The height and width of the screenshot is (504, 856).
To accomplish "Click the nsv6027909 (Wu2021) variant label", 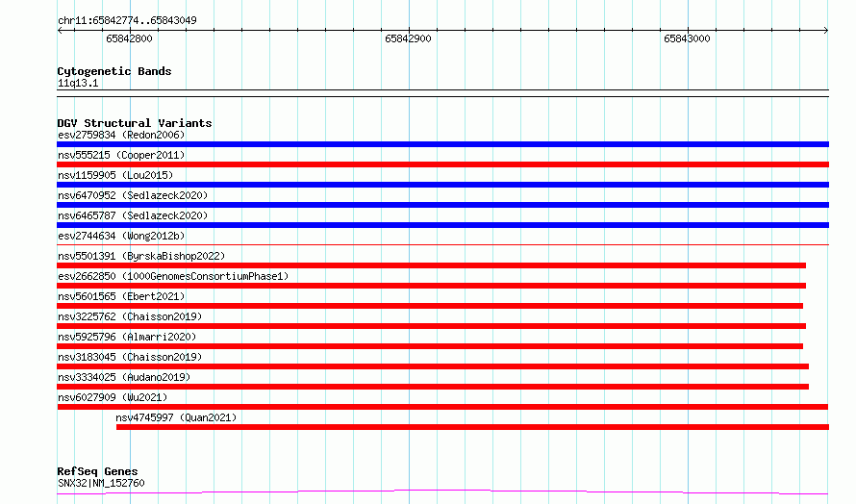I will 113,397.
